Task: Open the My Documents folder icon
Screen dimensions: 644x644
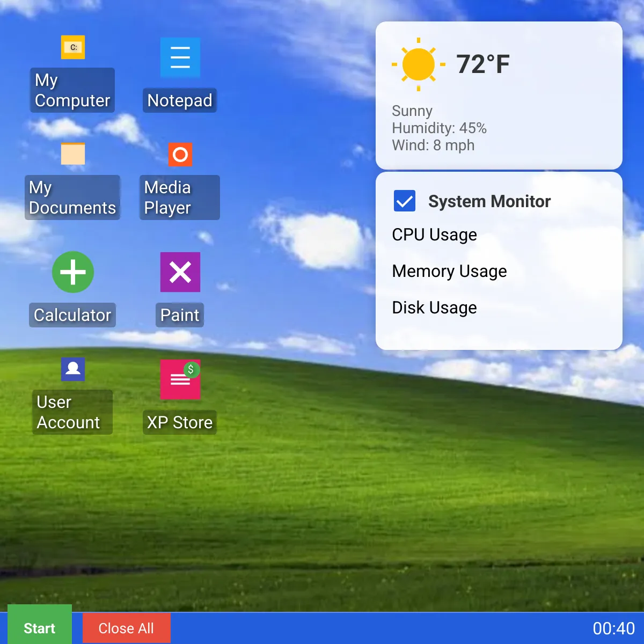Action: click(x=73, y=155)
